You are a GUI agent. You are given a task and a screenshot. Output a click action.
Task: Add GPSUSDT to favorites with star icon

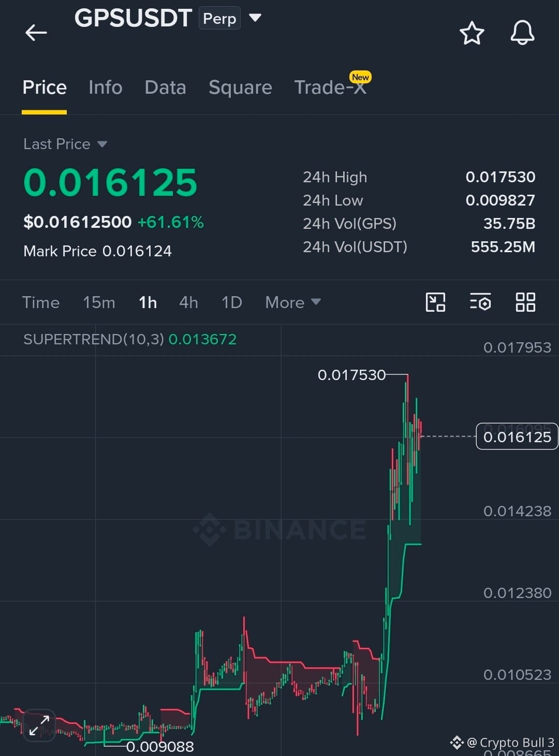coord(472,33)
